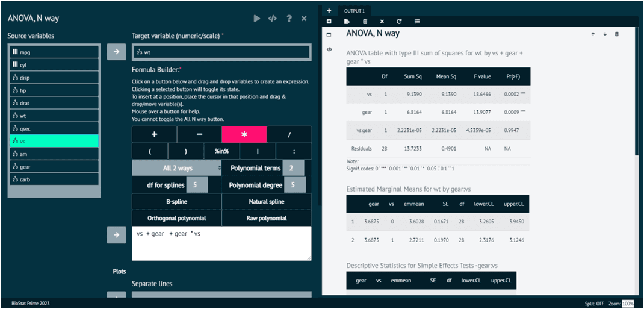Viewport: 644px width, 309px height.
Task: Collapse the ANOVA output section icon
Action: point(329,34)
